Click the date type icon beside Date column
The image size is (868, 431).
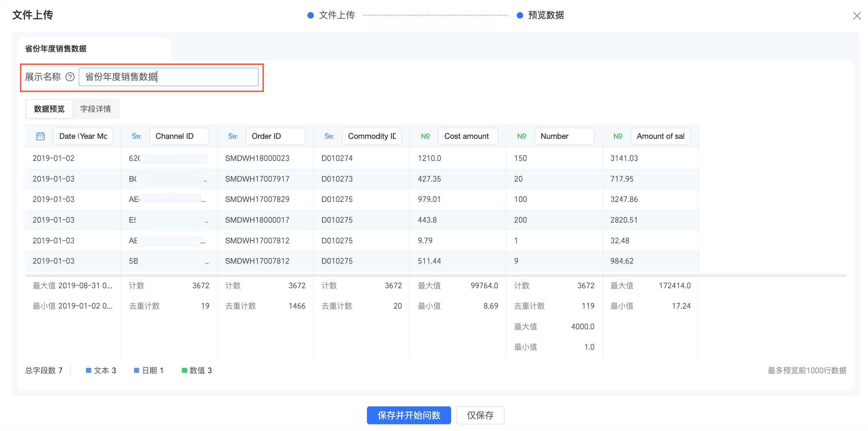(40, 136)
